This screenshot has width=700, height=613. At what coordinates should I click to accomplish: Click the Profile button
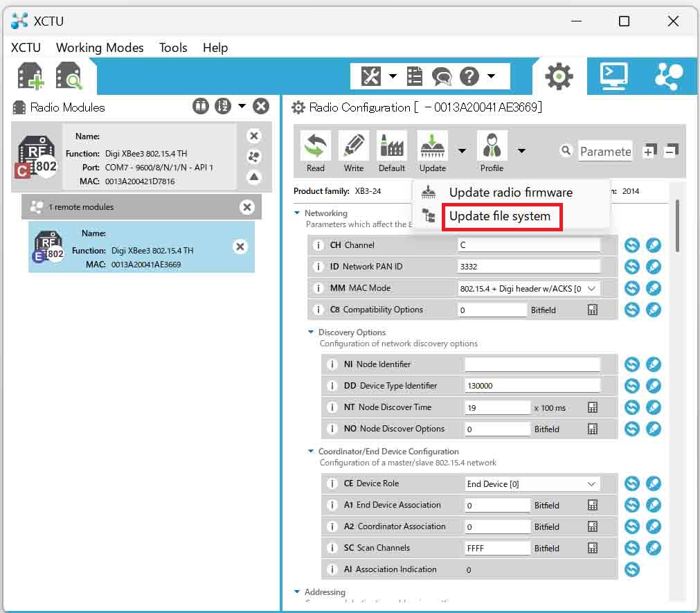click(492, 152)
